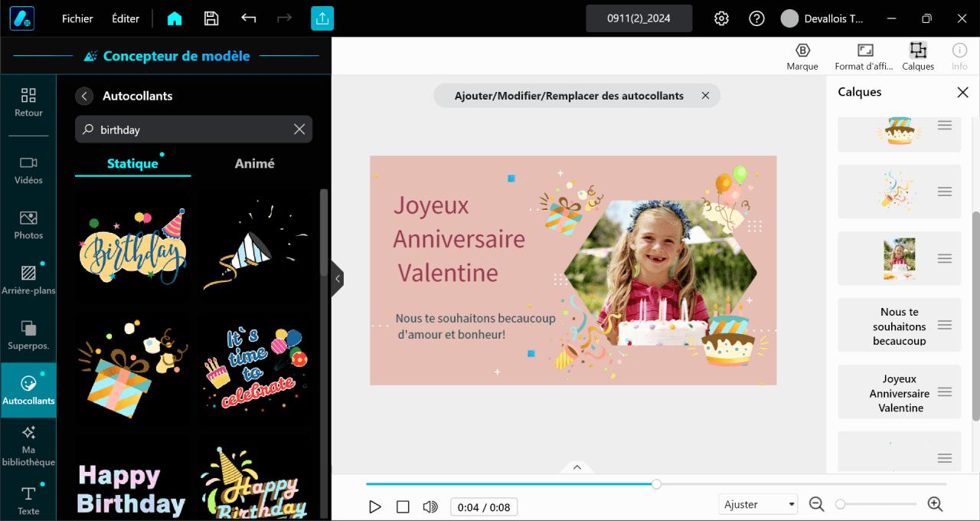
Task: Open the Marque panel in the toolbar
Action: point(802,55)
